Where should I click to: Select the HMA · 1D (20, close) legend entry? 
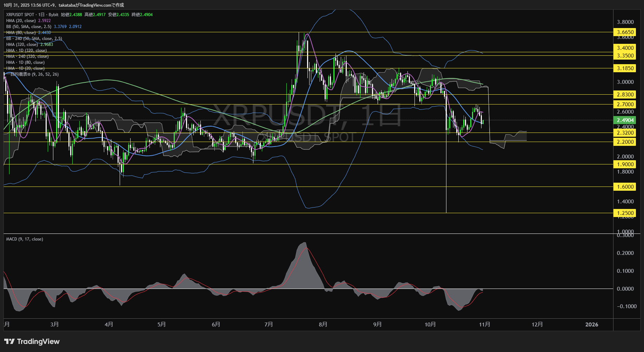25,68
